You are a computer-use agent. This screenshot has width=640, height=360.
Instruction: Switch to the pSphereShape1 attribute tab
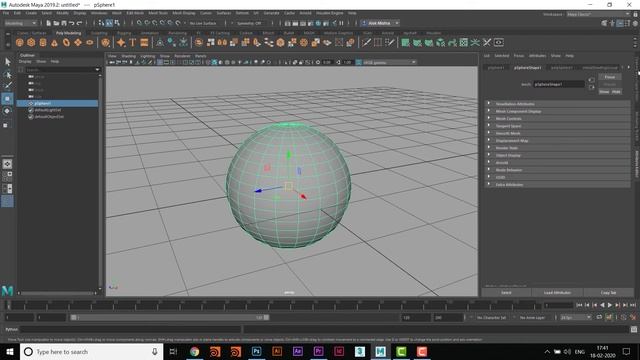click(x=527, y=68)
